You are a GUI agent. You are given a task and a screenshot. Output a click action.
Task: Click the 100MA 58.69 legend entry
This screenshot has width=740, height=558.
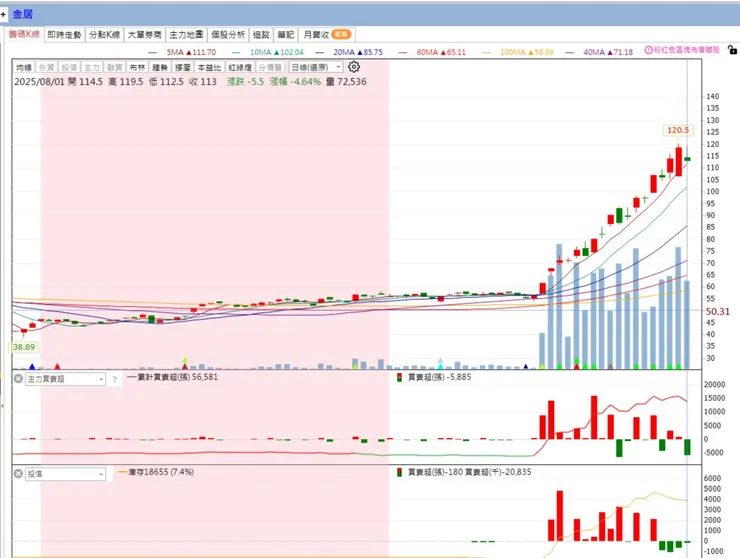(527, 52)
